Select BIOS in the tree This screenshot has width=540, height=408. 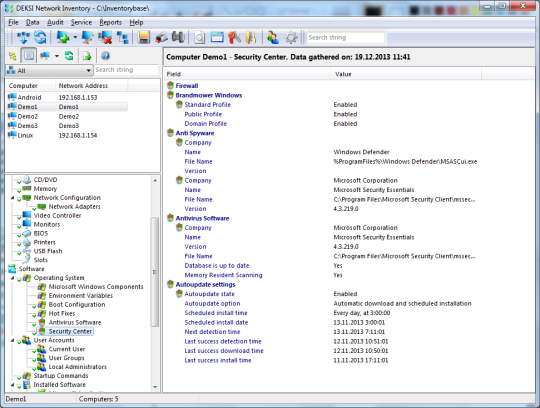click(41, 233)
